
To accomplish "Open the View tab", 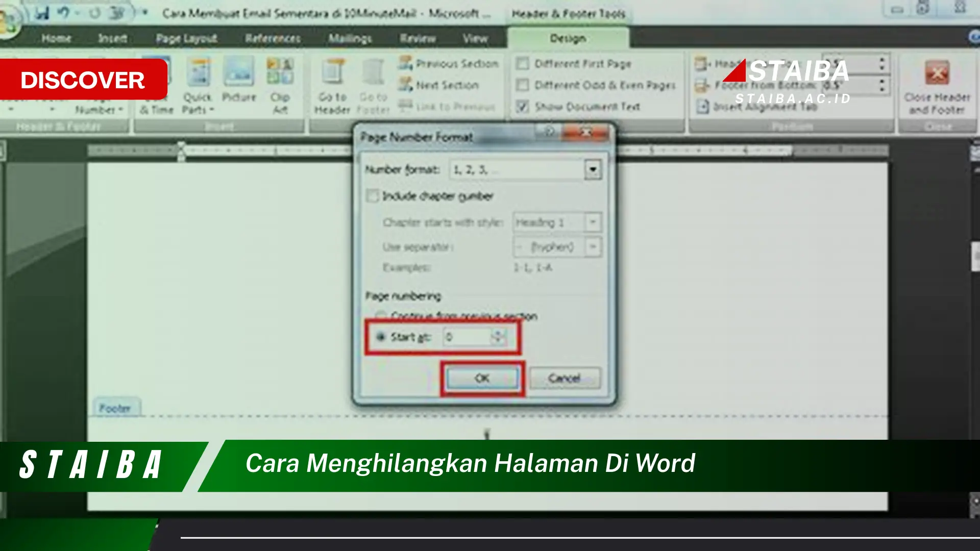I will click(x=475, y=38).
